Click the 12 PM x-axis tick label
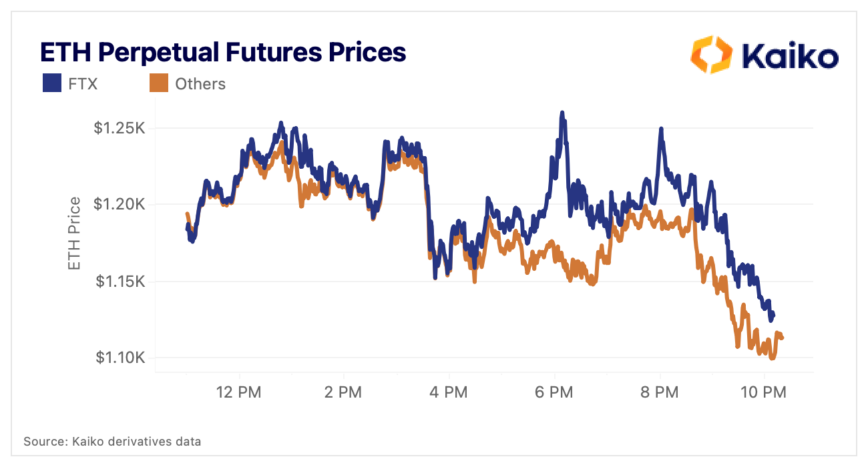 [238, 393]
